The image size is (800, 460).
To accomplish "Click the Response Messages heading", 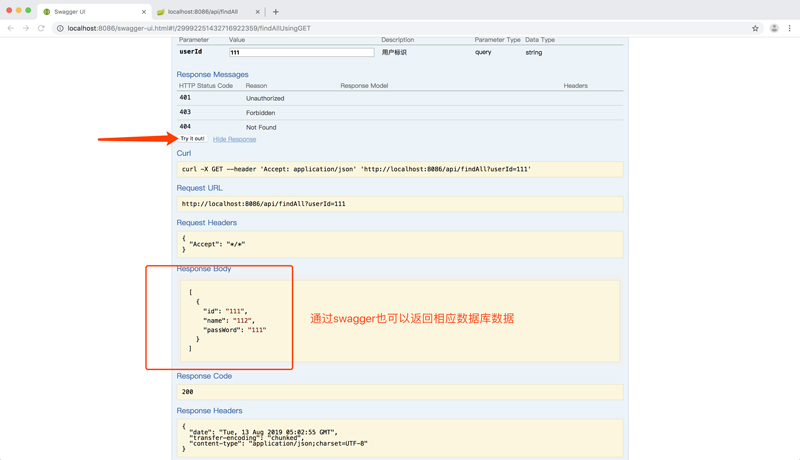I will pyautogui.click(x=212, y=74).
